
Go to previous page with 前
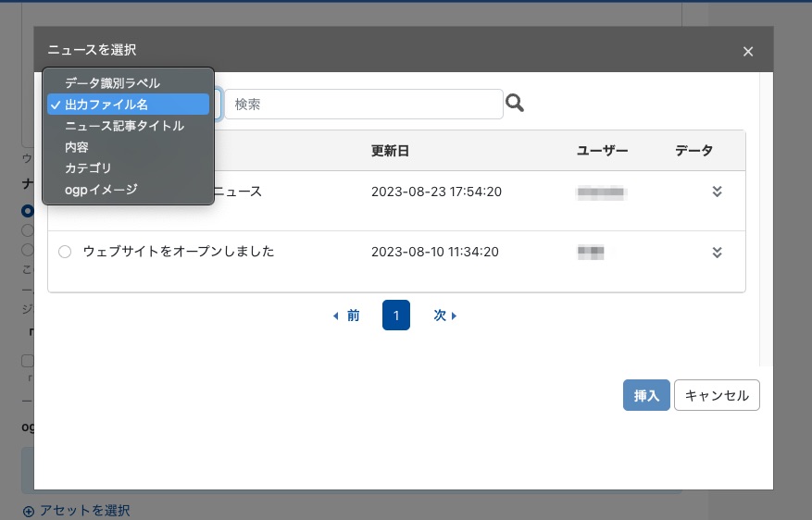pos(346,316)
